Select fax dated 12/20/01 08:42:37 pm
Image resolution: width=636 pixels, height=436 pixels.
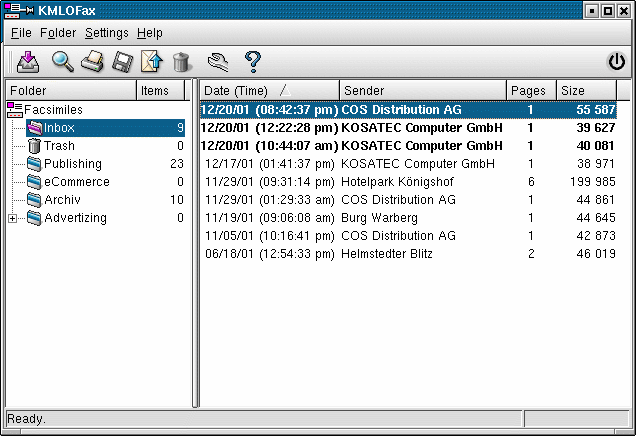[408, 110]
